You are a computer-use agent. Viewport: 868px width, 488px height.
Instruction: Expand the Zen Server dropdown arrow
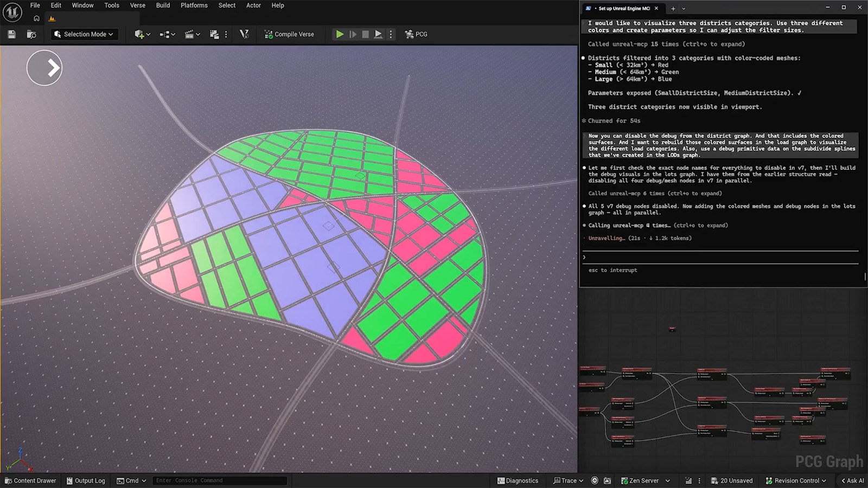tap(668, 480)
